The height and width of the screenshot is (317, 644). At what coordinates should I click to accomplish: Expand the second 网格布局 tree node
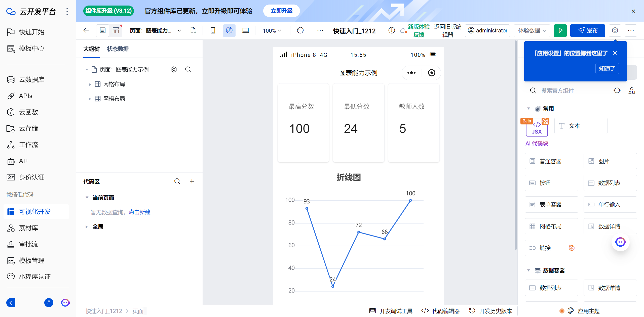click(90, 99)
